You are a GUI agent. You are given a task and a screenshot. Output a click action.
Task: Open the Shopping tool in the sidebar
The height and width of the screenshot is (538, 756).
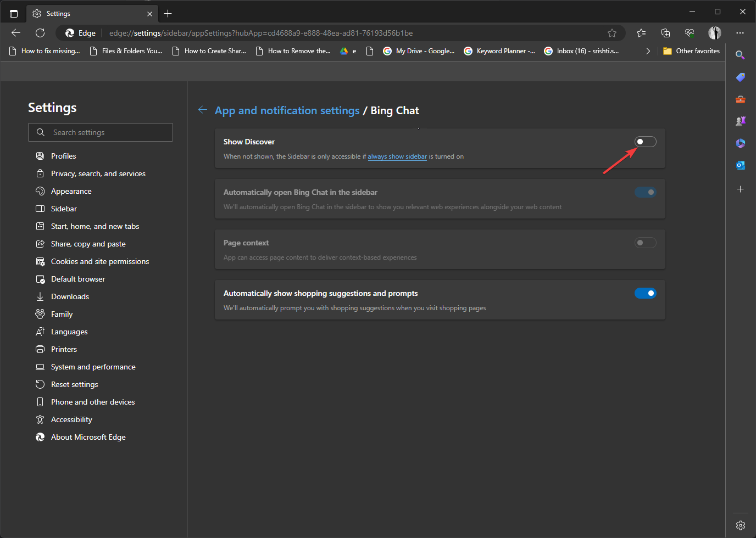(740, 77)
